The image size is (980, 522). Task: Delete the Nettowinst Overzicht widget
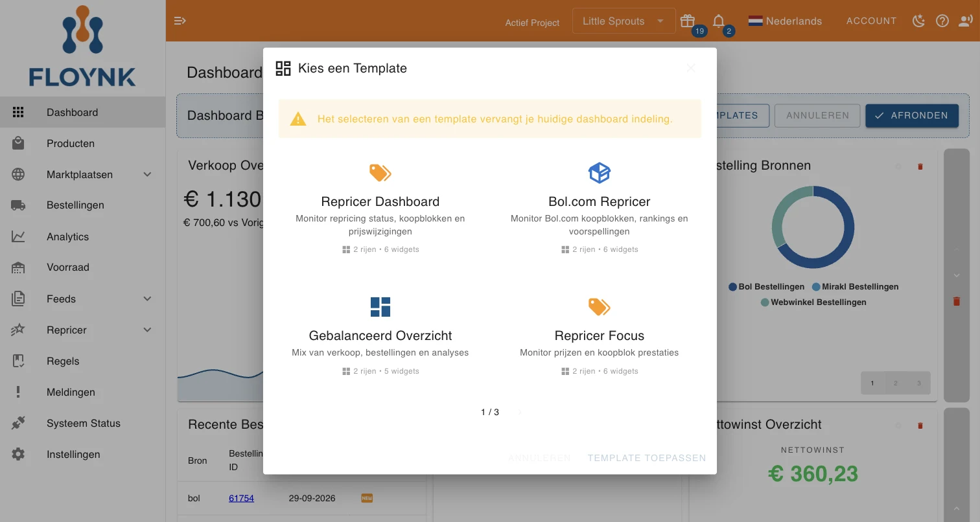point(920,426)
